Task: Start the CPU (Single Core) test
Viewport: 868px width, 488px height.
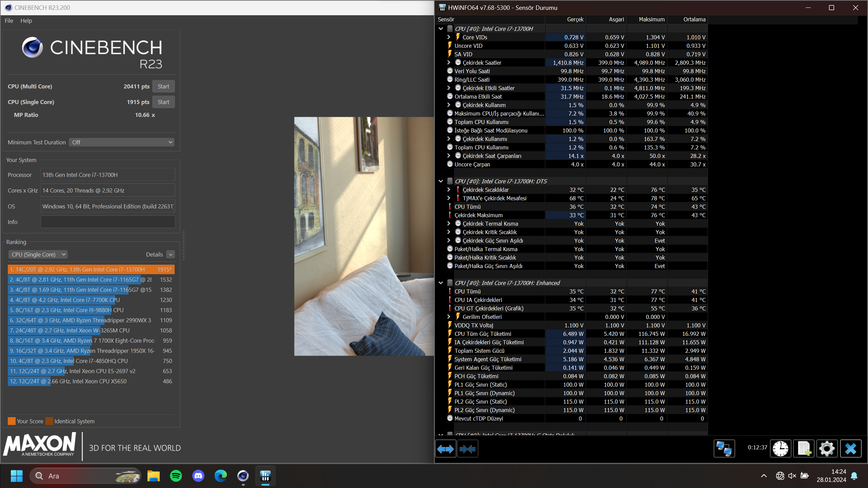Action: tap(163, 102)
